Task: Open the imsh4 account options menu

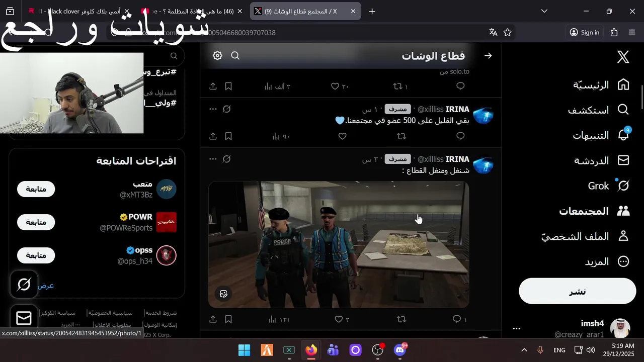Action: [x=516, y=328]
